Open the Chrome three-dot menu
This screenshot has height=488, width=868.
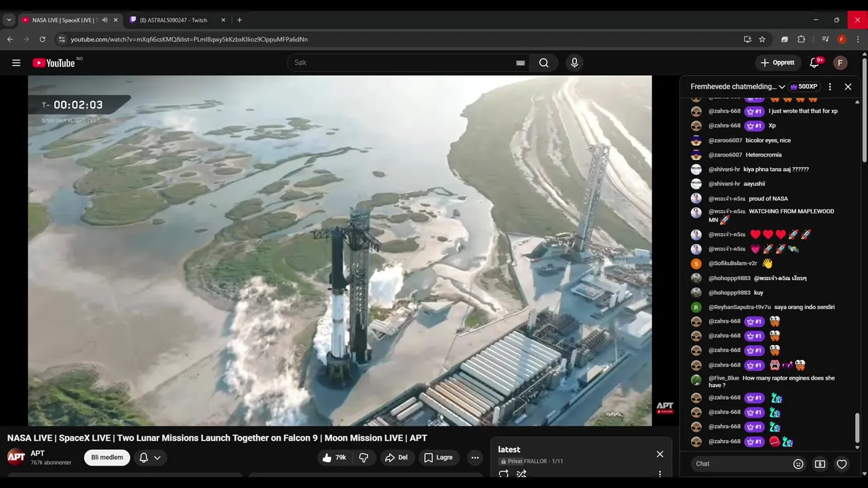tap(858, 39)
